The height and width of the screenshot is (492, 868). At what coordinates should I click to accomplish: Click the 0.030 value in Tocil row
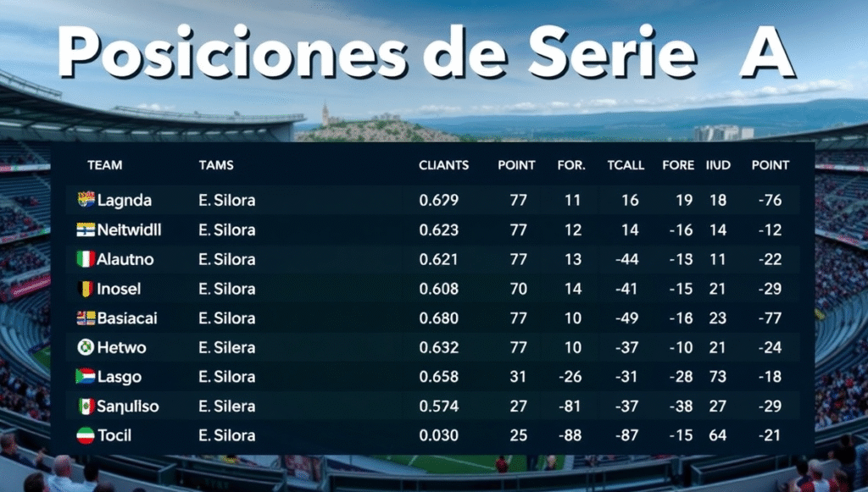[438, 436]
